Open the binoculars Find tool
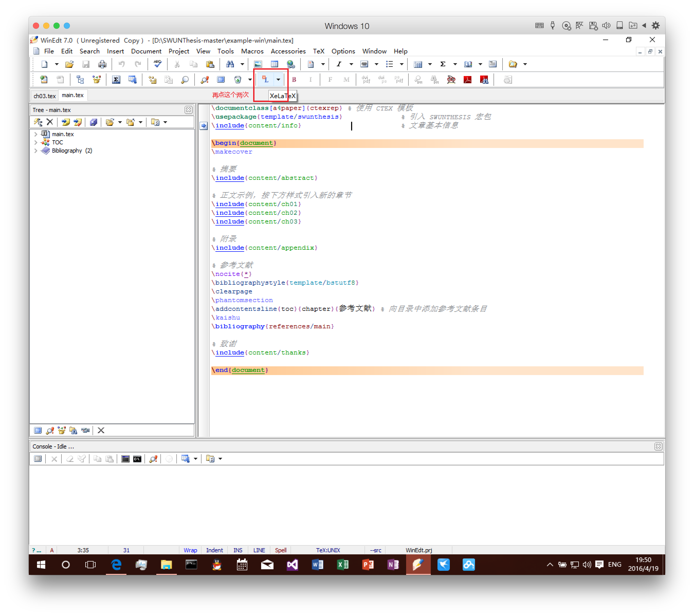Screen dimensions: 694x616 [x=230, y=64]
